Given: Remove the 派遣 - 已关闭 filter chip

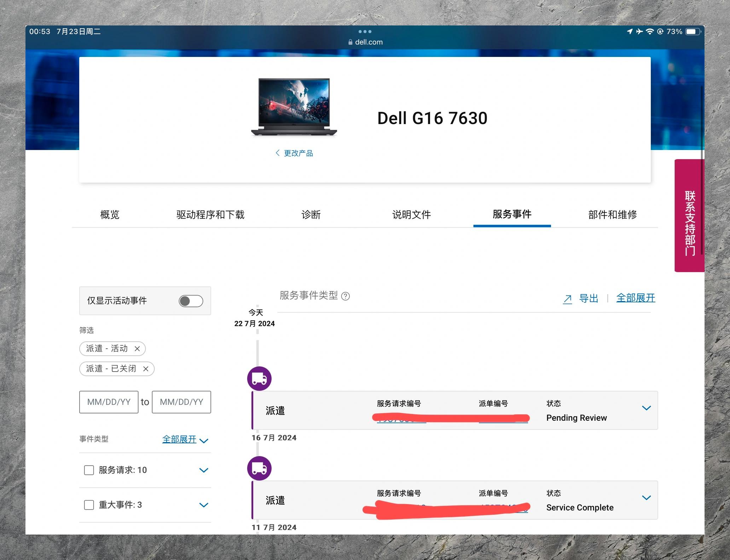Looking at the screenshot, I should pyautogui.click(x=146, y=369).
